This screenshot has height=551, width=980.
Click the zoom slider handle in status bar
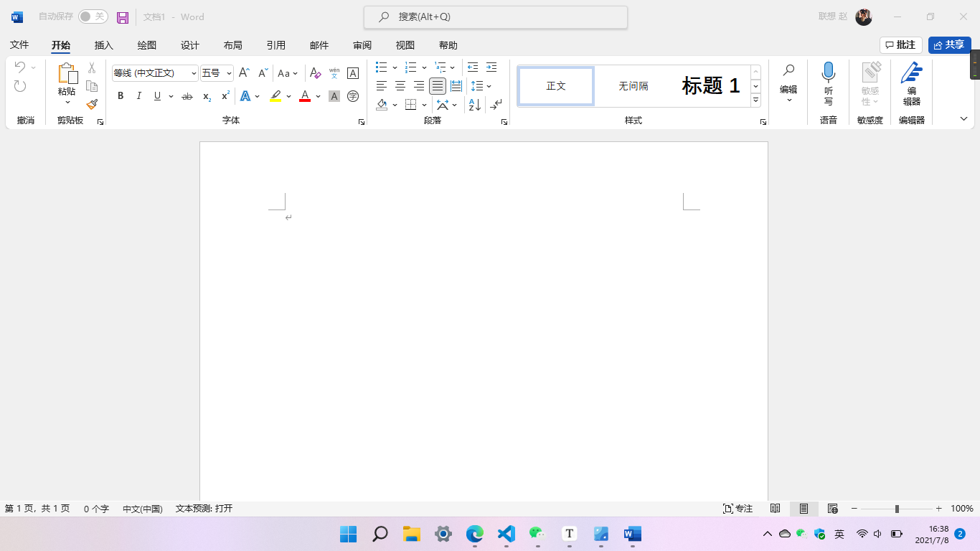point(897,509)
